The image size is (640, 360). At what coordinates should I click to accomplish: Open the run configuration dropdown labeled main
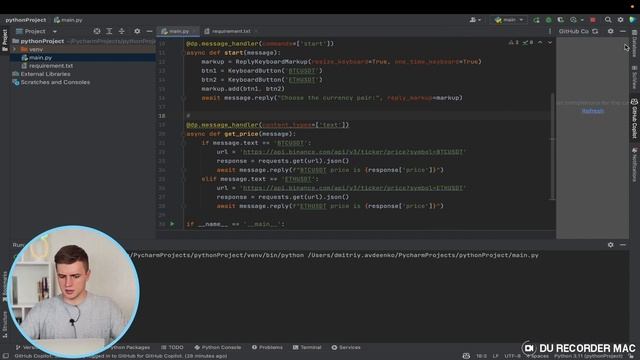[508, 20]
